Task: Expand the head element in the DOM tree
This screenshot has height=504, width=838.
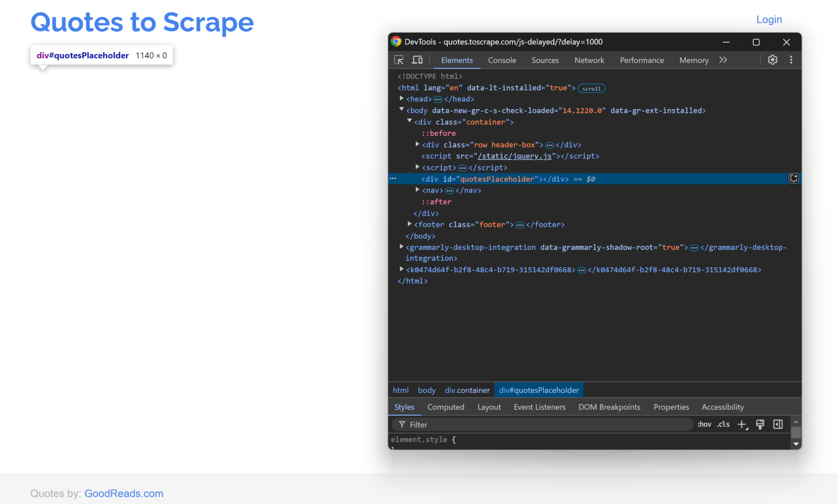Action: click(x=402, y=99)
